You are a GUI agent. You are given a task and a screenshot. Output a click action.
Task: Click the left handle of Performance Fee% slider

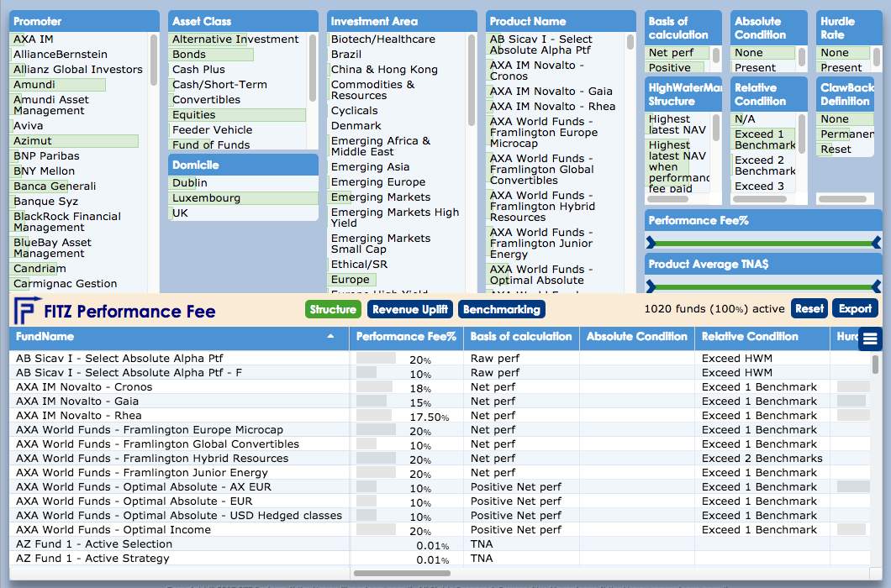(x=651, y=243)
